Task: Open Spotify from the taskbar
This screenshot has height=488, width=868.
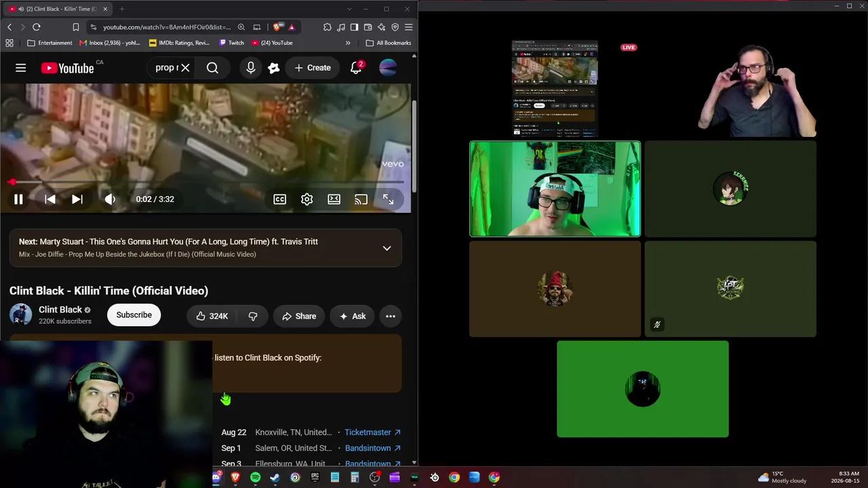Action: tap(255, 477)
